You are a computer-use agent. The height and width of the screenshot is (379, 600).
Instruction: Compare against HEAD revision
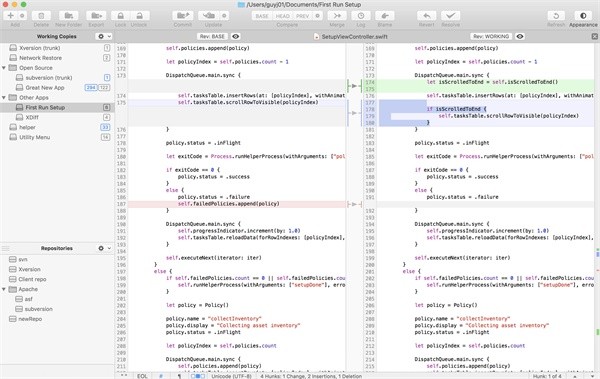[282, 16]
